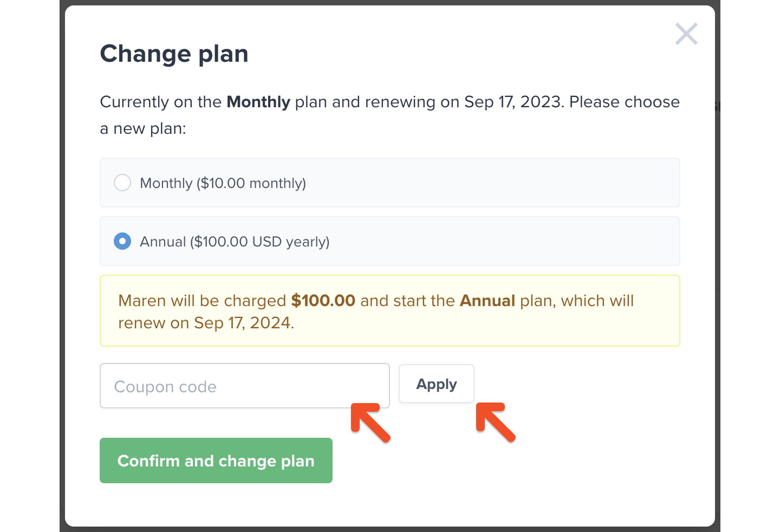Select the Annual plan radio button

122,241
